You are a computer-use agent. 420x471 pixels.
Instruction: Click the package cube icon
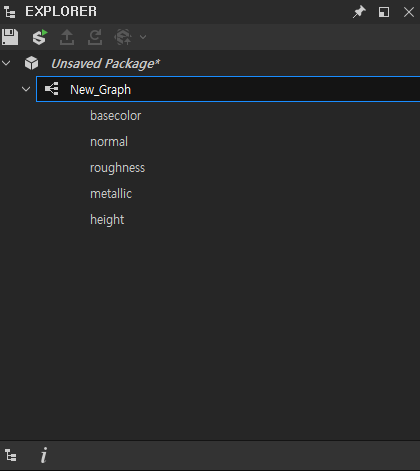(x=32, y=63)
